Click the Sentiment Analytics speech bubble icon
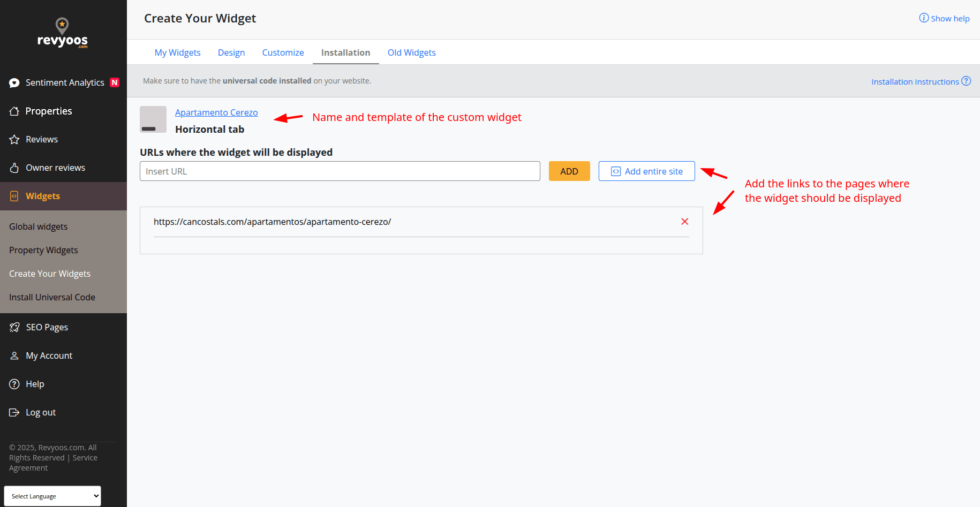The image size is (980, 507). [x=14, y=83]
